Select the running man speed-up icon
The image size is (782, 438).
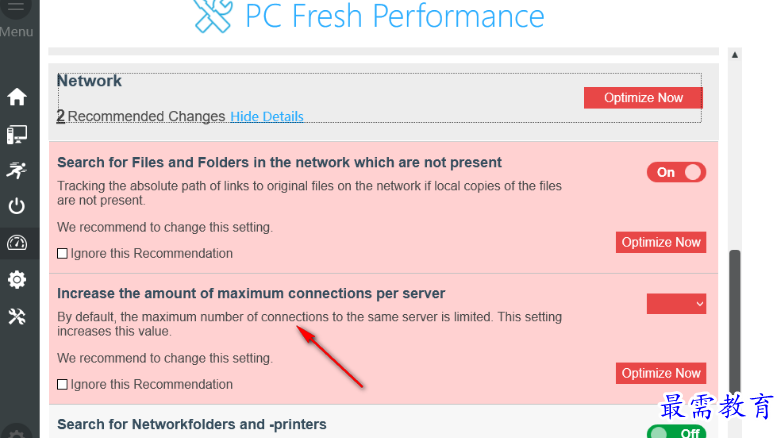coord(17,170)
